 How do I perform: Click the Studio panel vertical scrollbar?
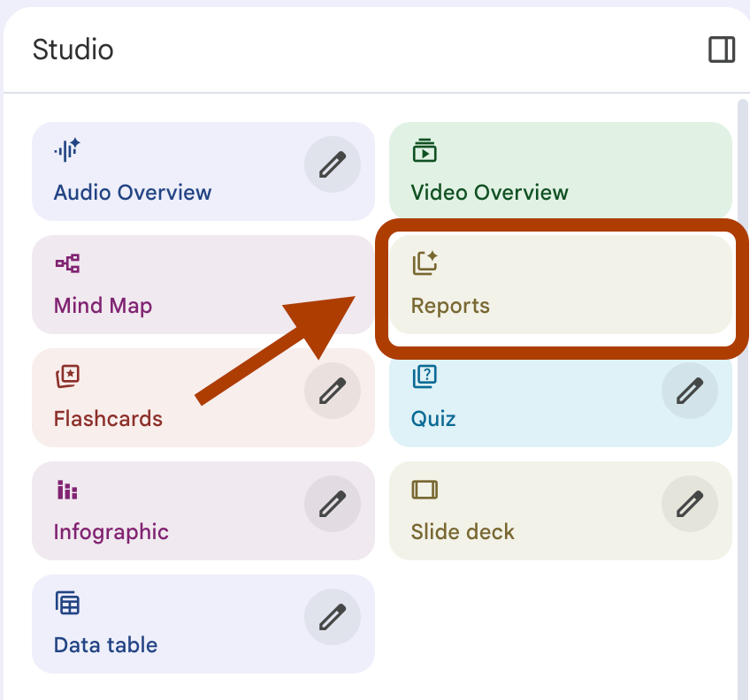(742, 398)
